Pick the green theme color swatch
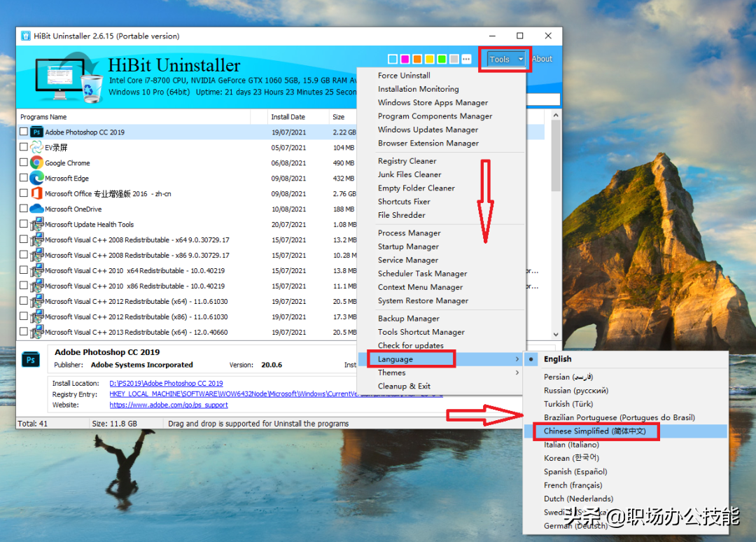The image size is (756, 542). click(442, 60)
